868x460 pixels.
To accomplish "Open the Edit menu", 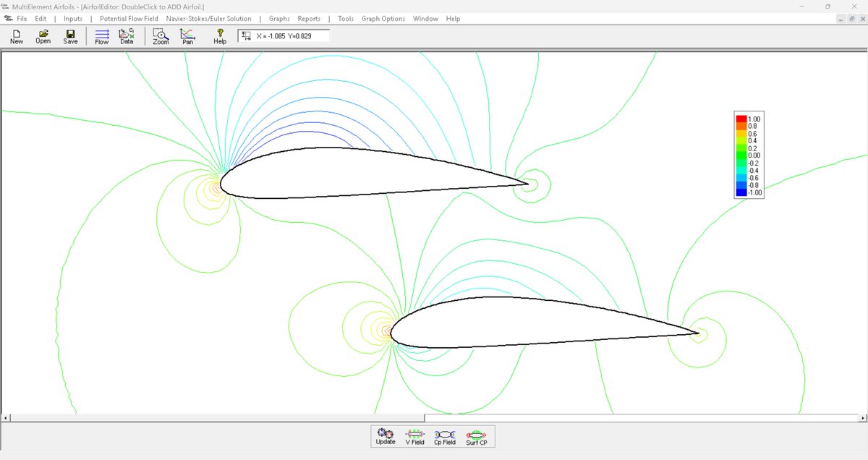I will pos(41,18).
